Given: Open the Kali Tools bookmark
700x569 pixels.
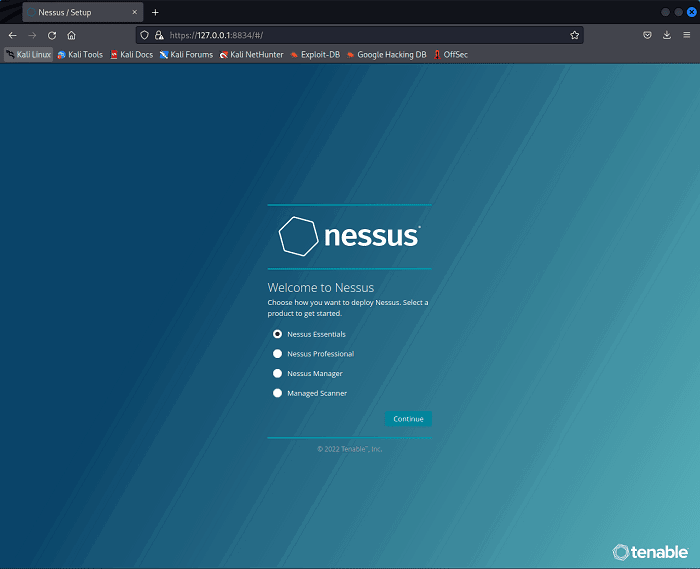Looking at the screenshot, I should pyautogui.click(x=80, y=54).
